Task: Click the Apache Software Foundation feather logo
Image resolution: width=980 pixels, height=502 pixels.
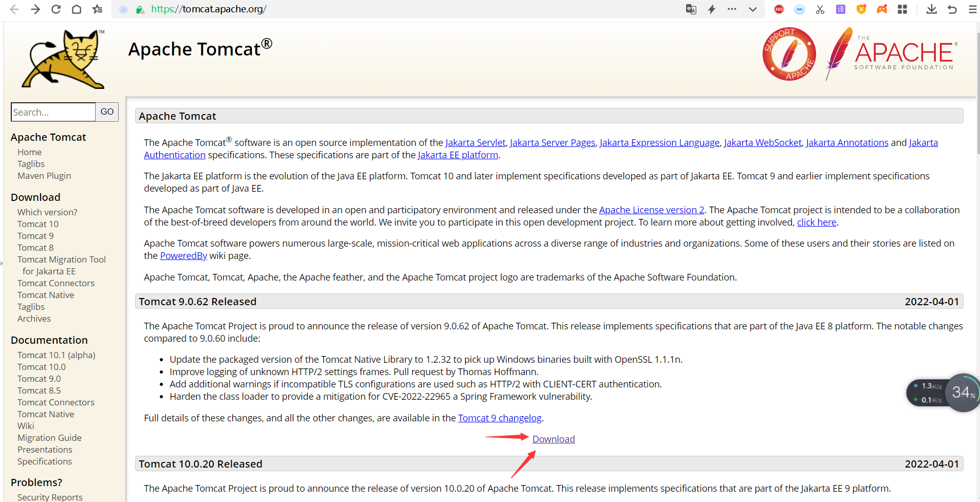Action: (892, 54)
